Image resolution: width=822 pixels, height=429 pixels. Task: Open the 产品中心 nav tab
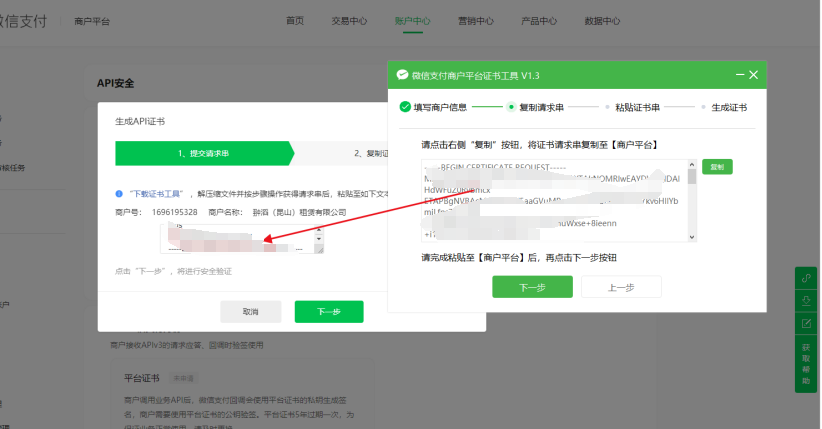[x=539, y=21]
